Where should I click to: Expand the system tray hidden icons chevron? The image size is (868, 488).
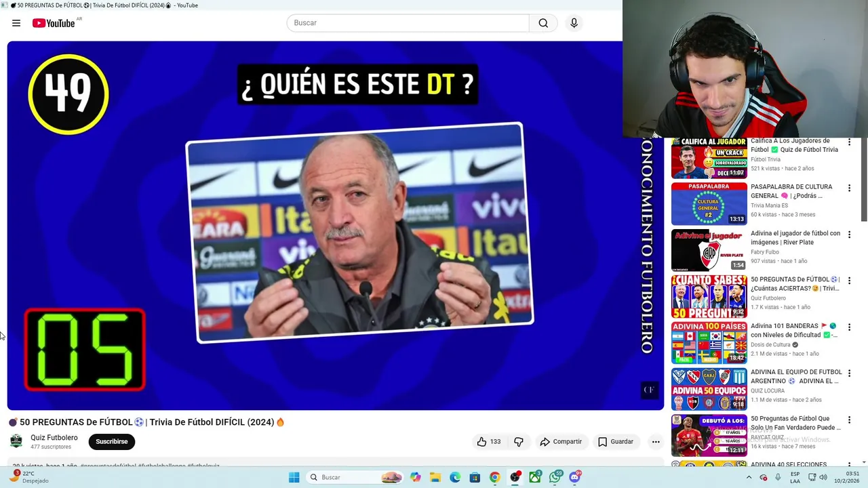coord(749,477)
